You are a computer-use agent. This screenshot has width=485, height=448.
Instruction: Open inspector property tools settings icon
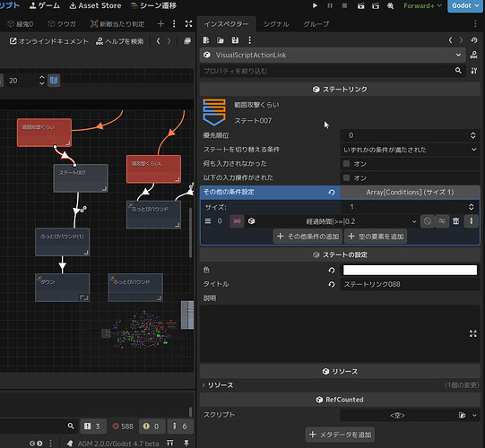point(474,71)
